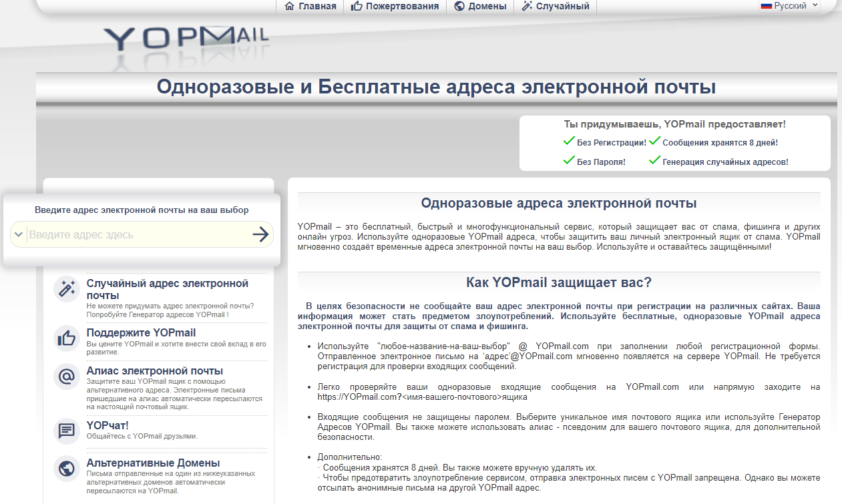This screenshot has width=842, height=504.
Task: Open Случайный адрес электронной почты link
Action: (168, 289)
